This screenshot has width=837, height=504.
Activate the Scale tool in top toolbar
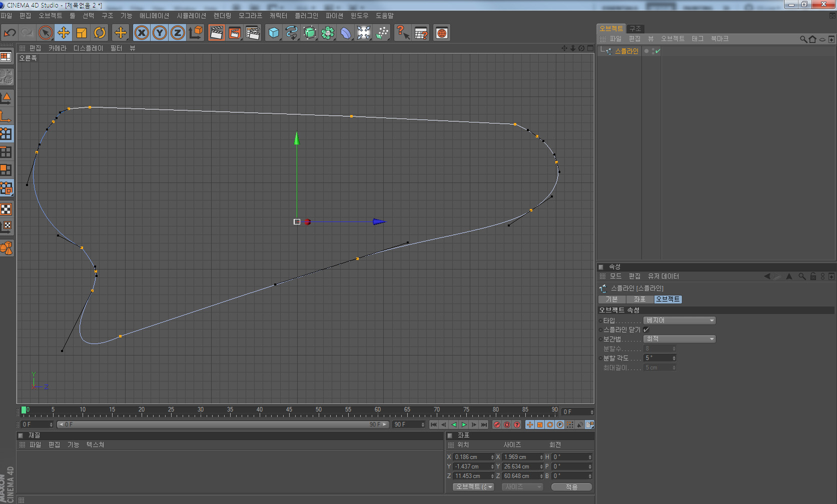[82, 33]
